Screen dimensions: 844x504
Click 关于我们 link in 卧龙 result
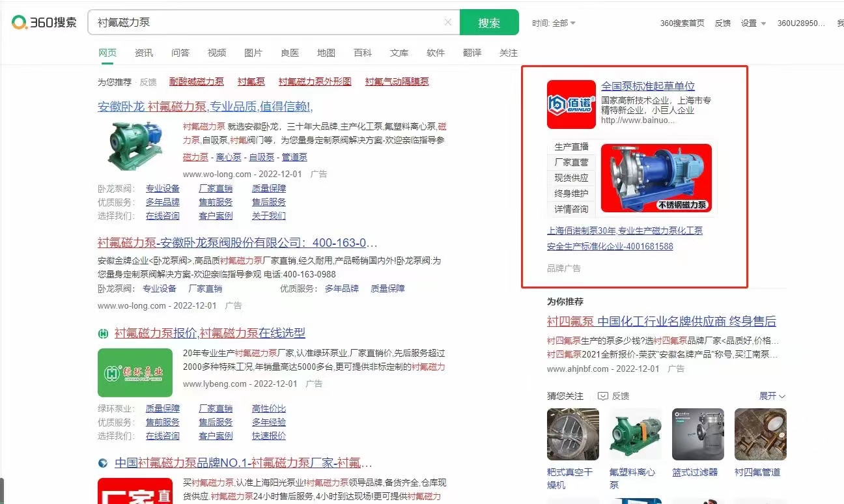coord(269,216)
